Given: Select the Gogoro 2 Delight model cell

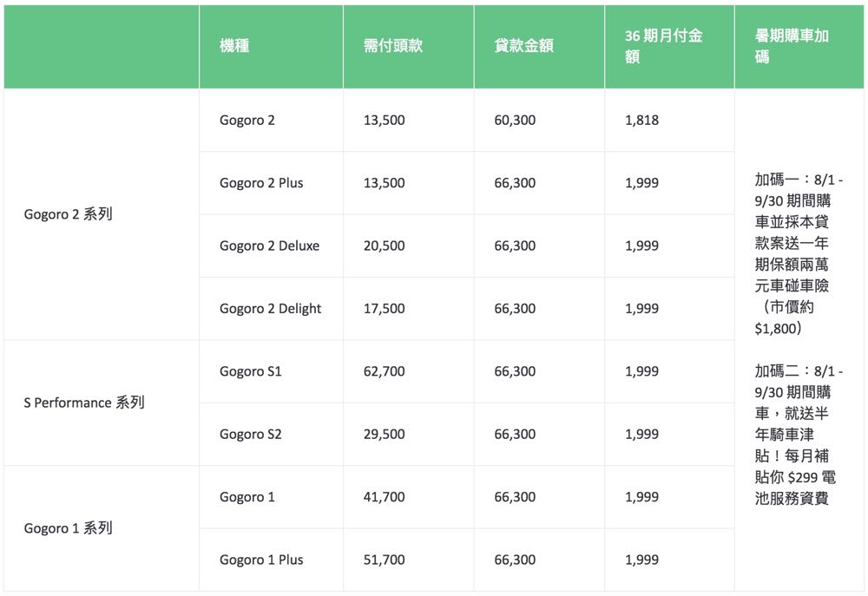Looking at the screenshot, I should tap(270, 308).
